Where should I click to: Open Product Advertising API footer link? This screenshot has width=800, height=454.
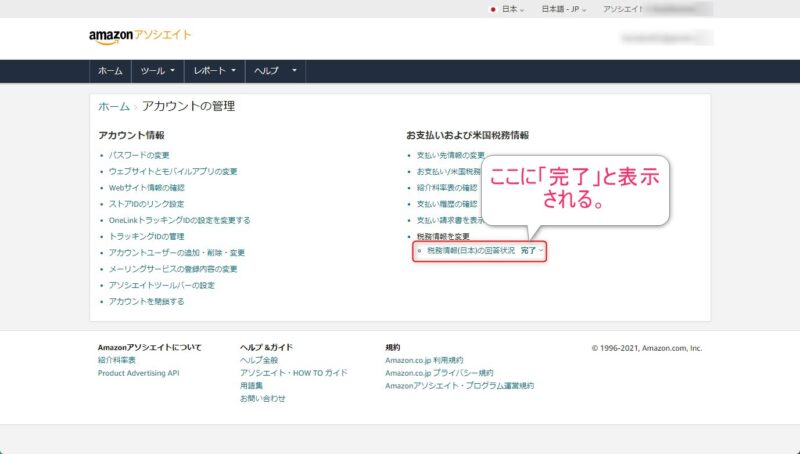139,373
